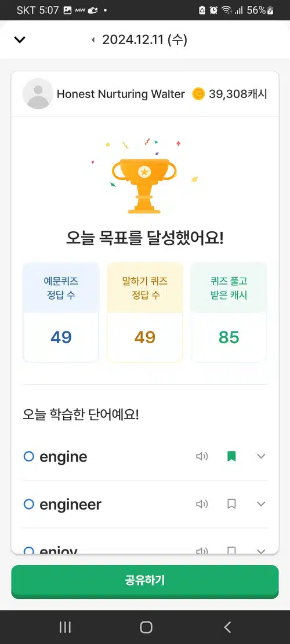Open the 예문퀴즈 정답 수 card

(x=61, y=312)
